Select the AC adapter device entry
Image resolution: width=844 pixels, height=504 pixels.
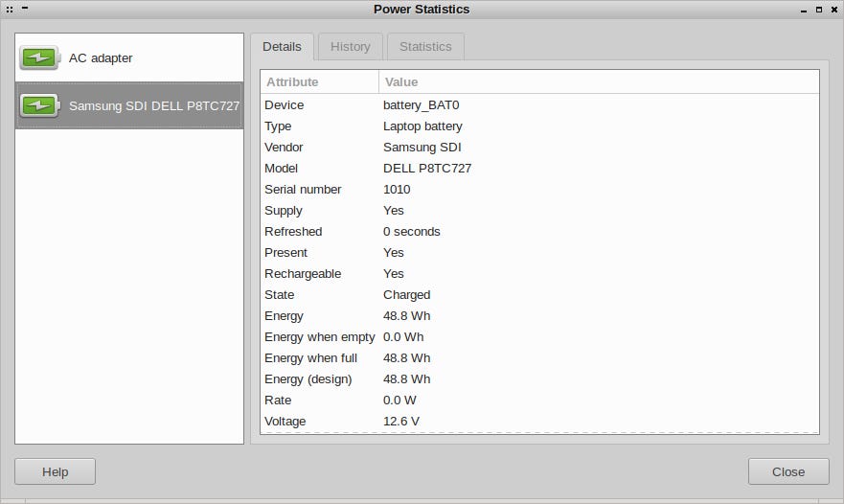[129, 57]
